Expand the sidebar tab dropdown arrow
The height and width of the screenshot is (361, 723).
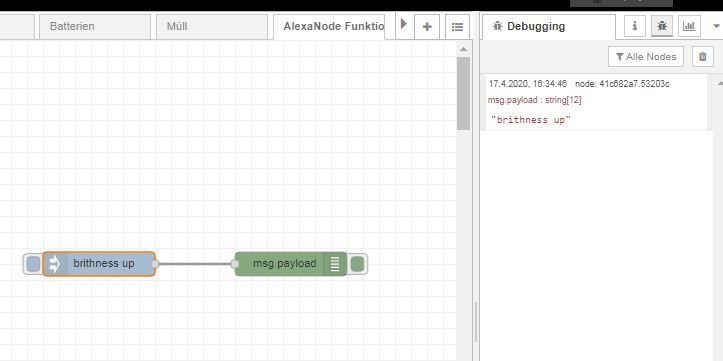coord(717,26)
